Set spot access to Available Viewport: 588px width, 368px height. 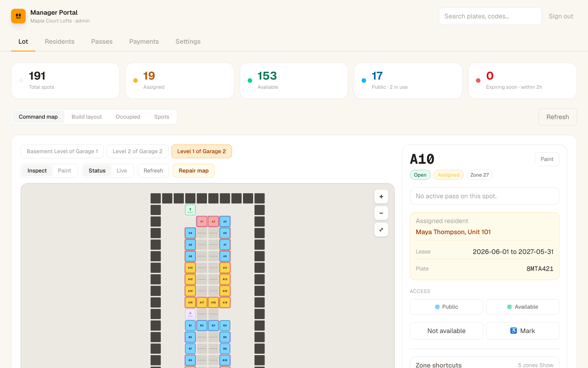(522, 307)
